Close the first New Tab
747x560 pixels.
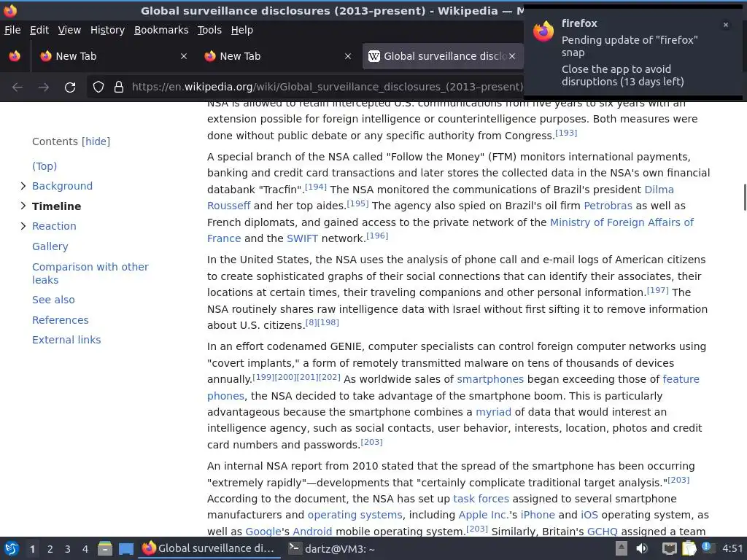pos(184,56)
